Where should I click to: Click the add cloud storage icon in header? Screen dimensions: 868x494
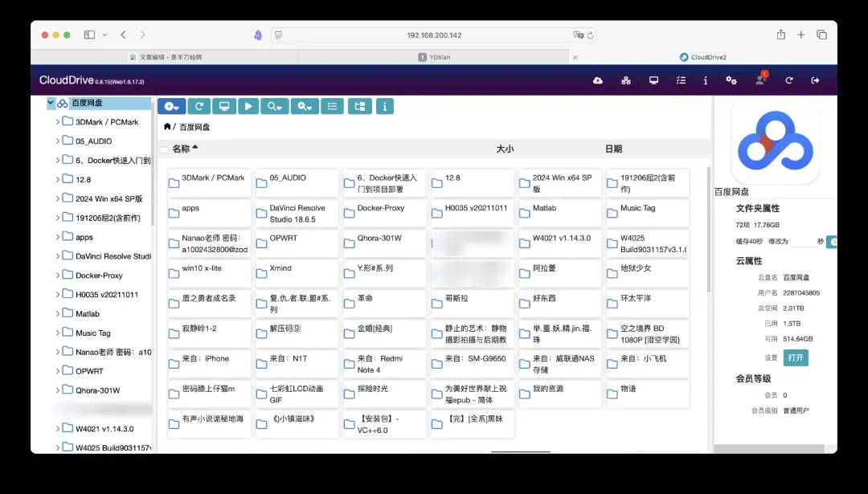point(598,80)
